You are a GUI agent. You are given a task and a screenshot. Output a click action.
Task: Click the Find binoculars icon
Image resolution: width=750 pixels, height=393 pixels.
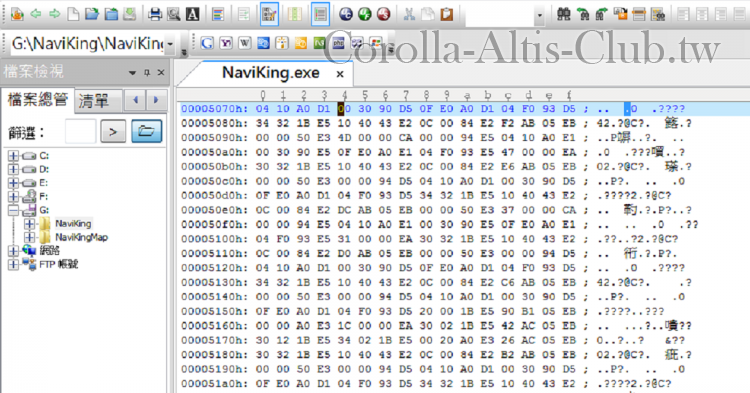(564, 14)
